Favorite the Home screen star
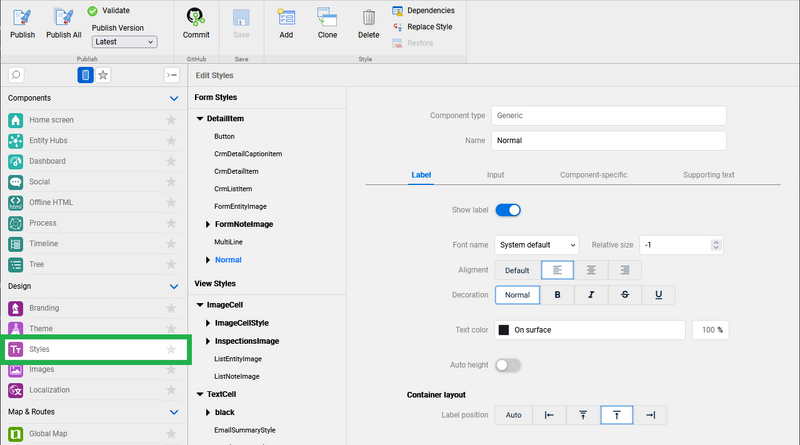The image size is (800, 445). click(171, 120)
